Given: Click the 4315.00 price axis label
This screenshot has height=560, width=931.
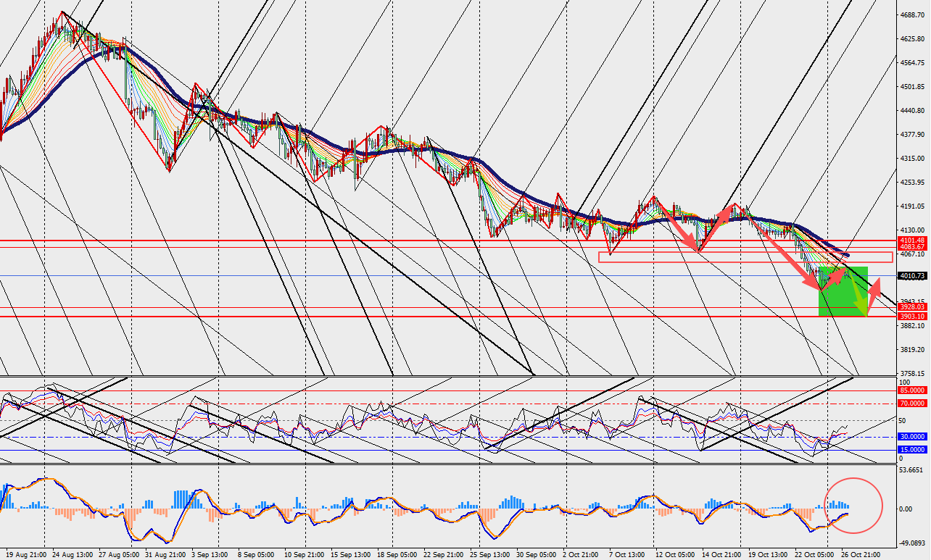Looking at the screenshot, I should coord(912,158).
